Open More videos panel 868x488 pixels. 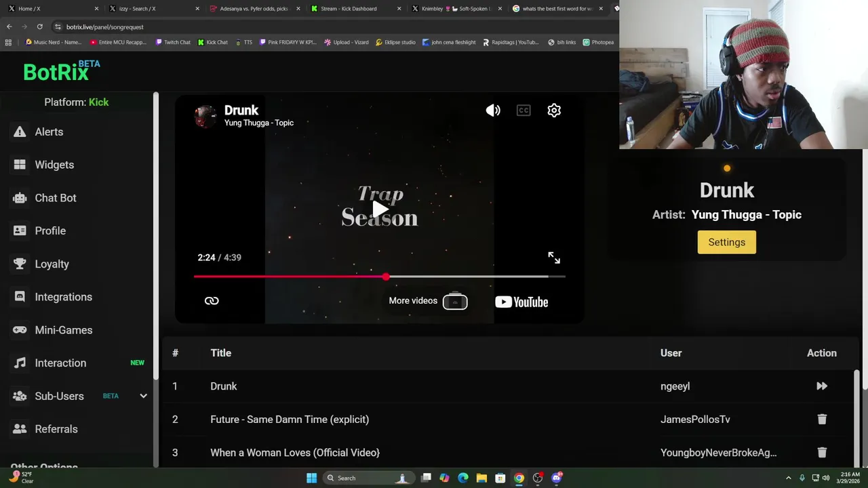click(428, 301)
